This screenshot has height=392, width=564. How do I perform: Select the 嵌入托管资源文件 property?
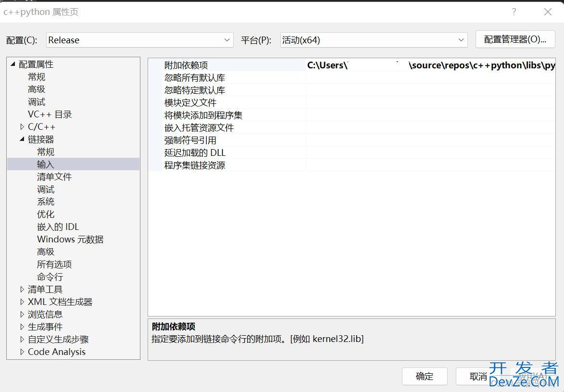coord(199,128)
